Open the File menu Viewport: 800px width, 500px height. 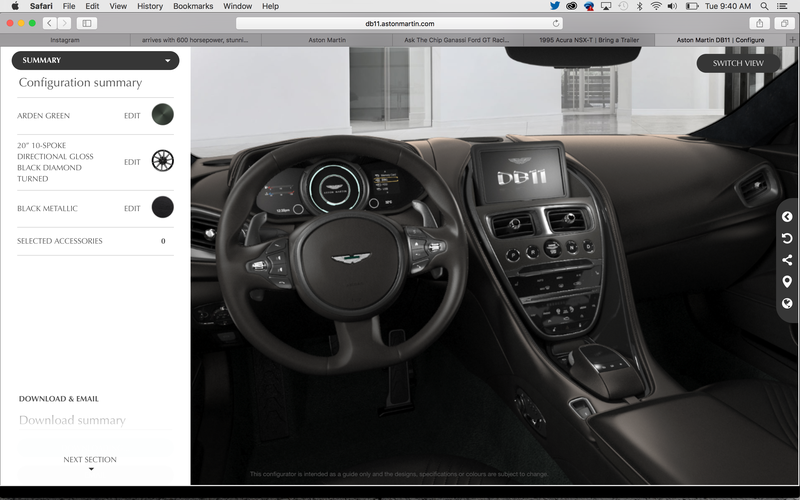click(69, 6)
